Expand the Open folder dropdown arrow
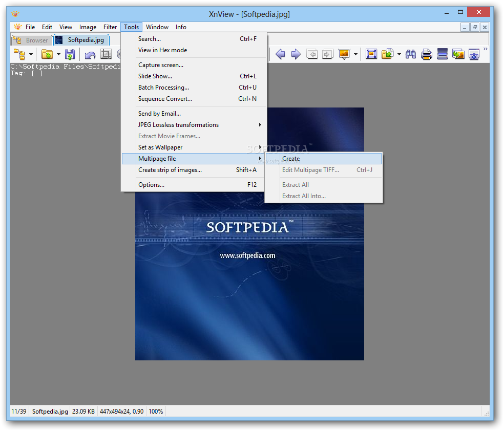This screenshot has width=504, height=431. tap(58, 54)
